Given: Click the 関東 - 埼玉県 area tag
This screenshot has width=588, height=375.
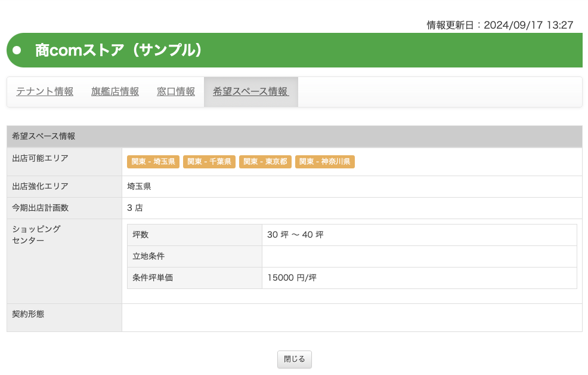Looking at the screenshot, I should click(153, 162).
